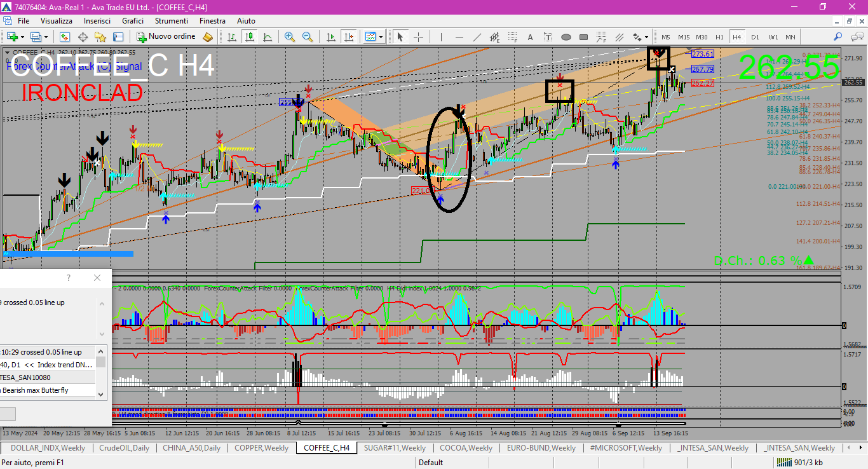Switch chart to Line Chart icon
Viewport: 868px width, 469px height.
(x=268, y=37)
